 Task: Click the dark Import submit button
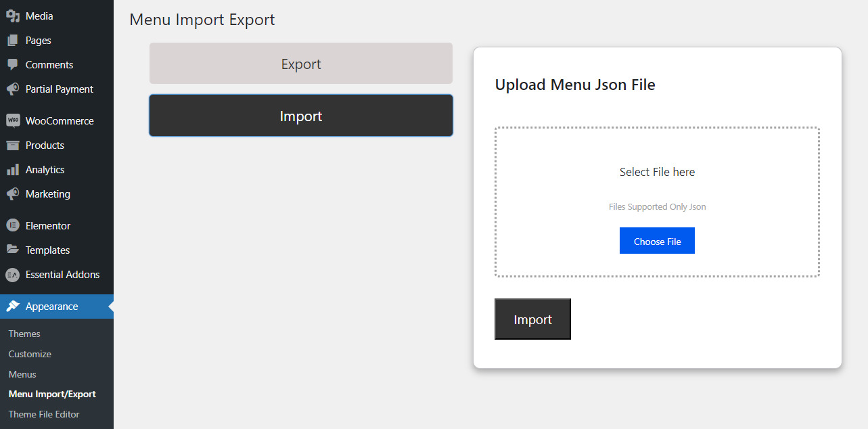pos(532,319)
